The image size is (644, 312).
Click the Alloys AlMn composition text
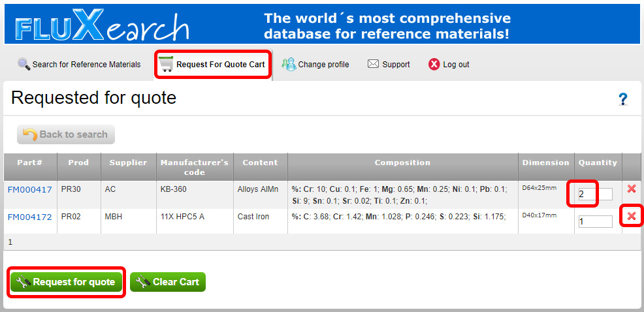400,195
